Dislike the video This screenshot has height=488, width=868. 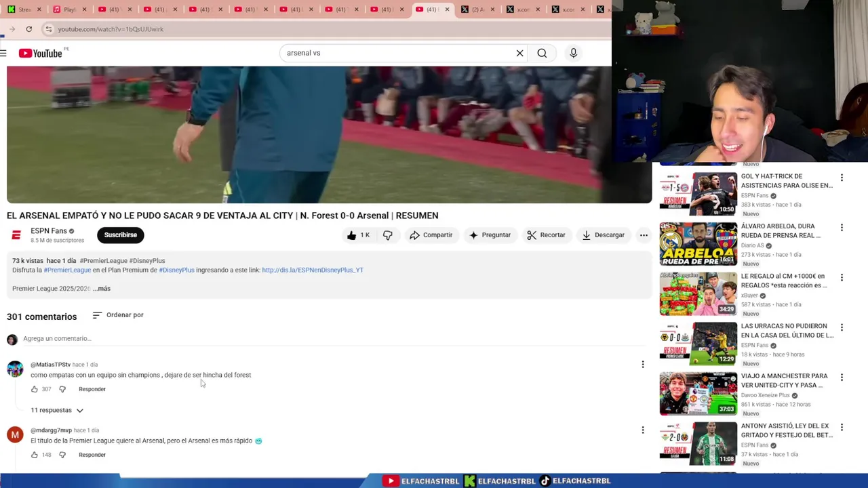pos(388,235)
